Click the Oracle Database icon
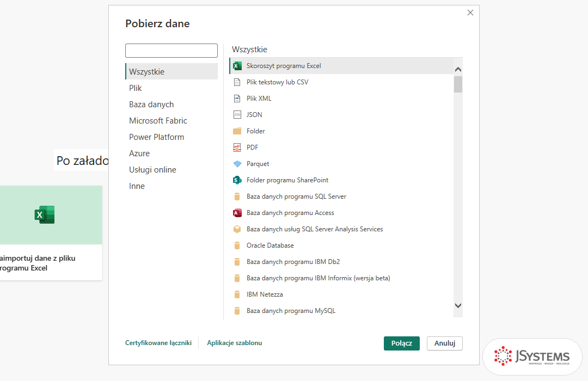This screenshot has height=381, width=588. click(x=237, y=245)
